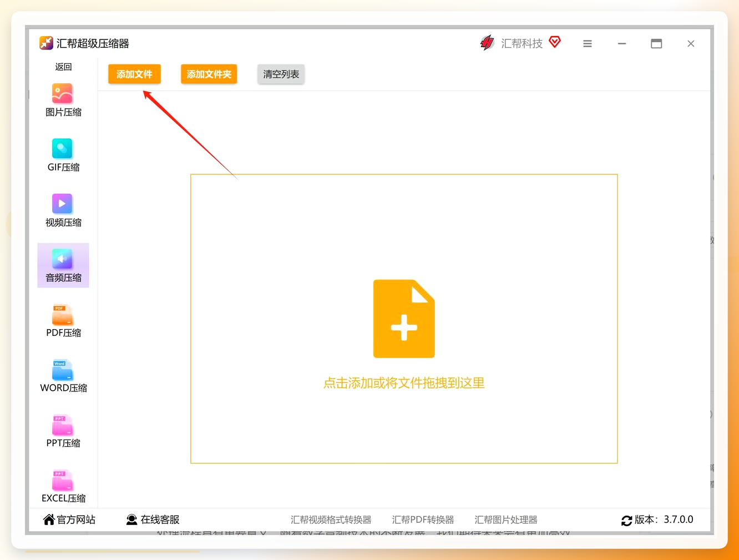
Task: Maximize the compressor window
Action: [x=656, y=43]
